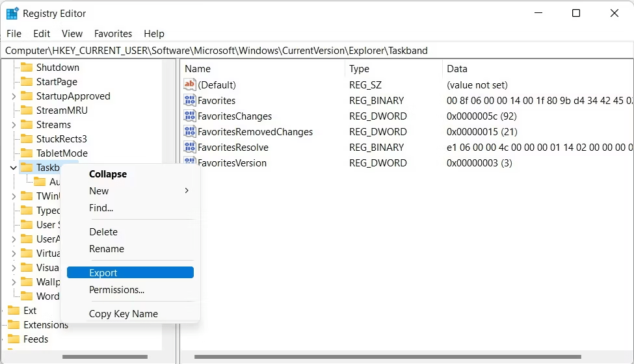Select the StreamMRU tree item label
This screenshot has height=364, width=634.
[62, 110]
